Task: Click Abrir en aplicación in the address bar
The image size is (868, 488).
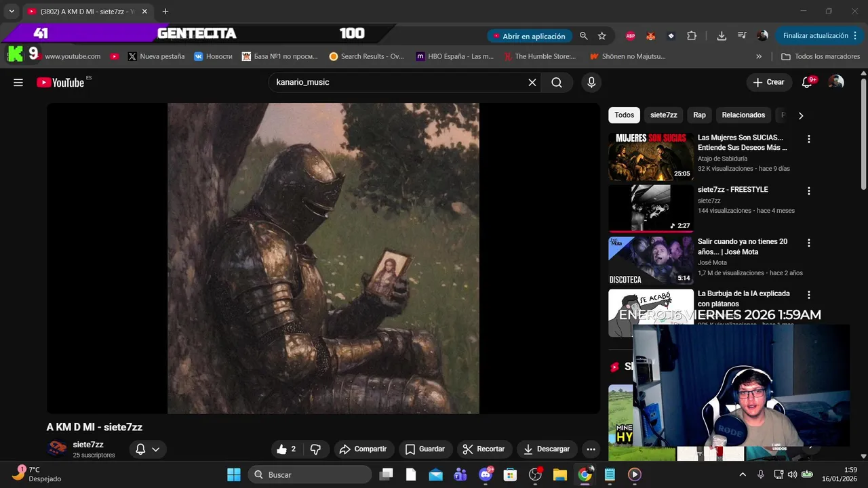Action: click(x=530, y=36)
